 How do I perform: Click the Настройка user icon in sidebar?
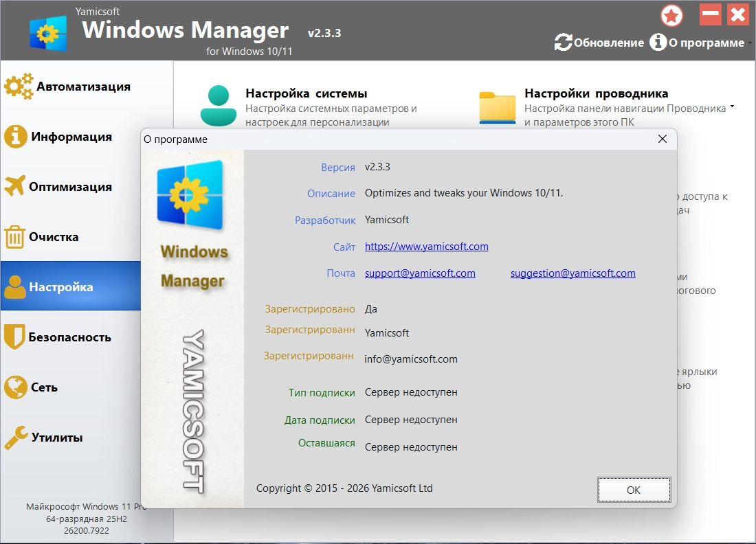coord(15,286)
